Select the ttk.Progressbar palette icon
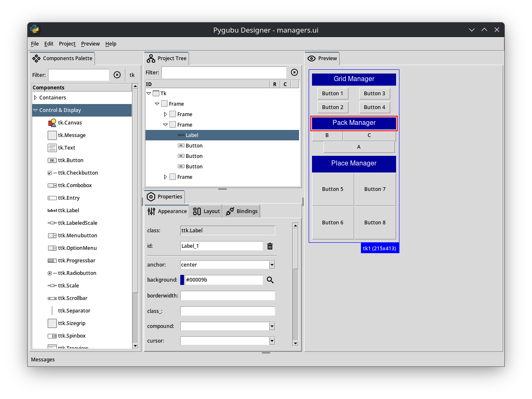 52,261
